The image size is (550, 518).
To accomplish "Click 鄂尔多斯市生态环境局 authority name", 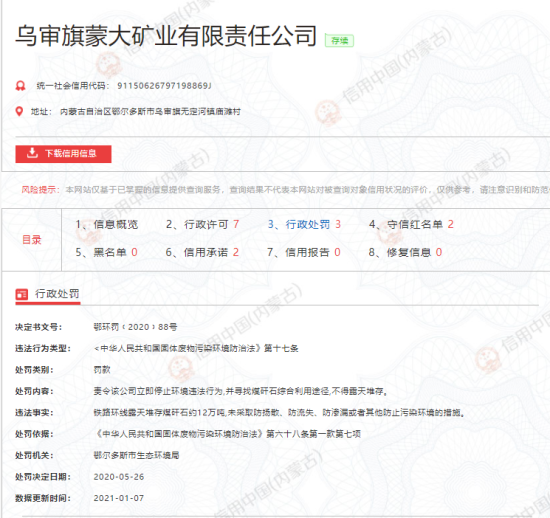I will (x=136, y=456).
